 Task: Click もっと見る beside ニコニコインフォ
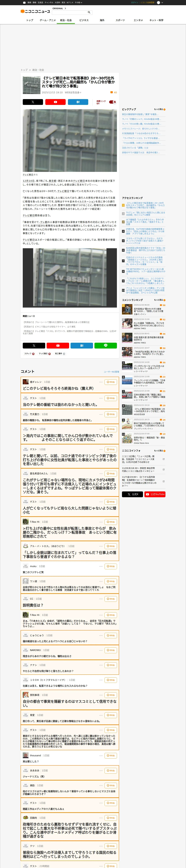(160, 450)
